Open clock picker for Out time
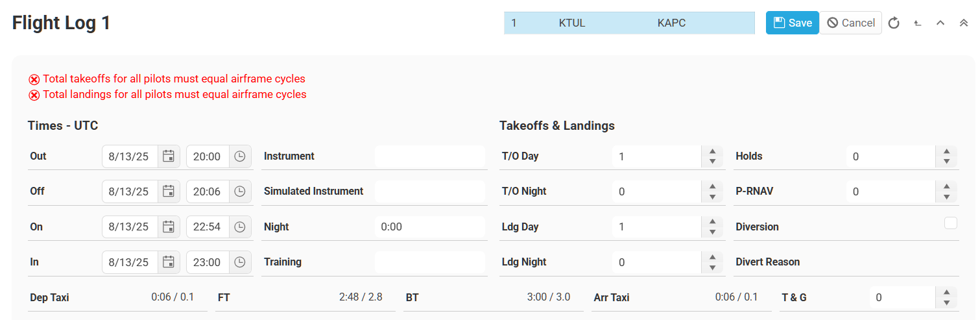Screen dimensions: 980x320 coord(240,156)
